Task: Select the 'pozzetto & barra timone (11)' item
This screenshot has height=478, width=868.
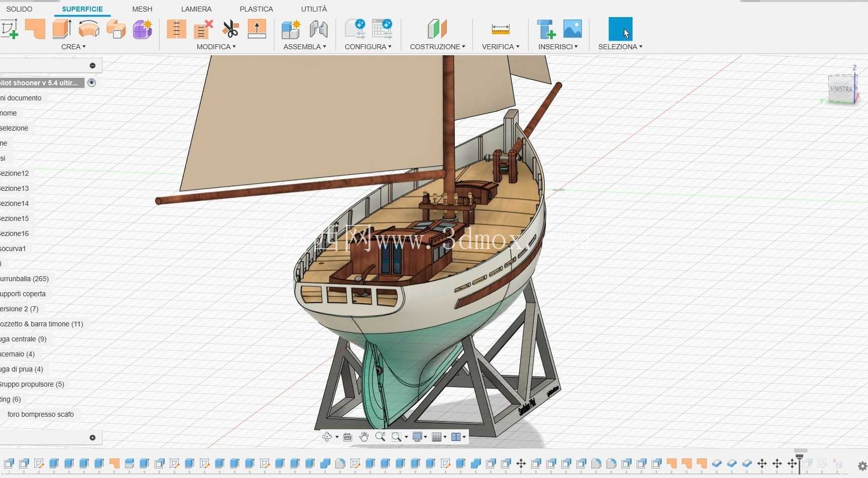Action: coord(42,324)
